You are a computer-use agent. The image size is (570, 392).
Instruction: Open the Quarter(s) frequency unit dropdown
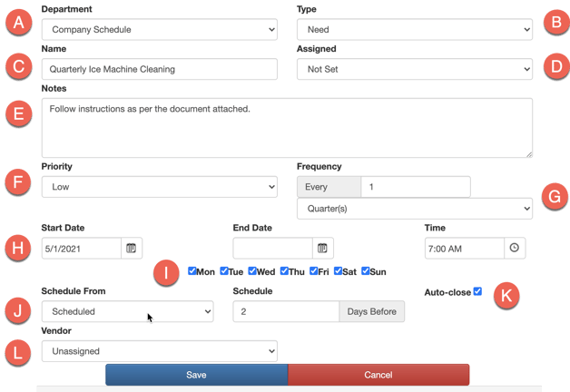point(415,209)
